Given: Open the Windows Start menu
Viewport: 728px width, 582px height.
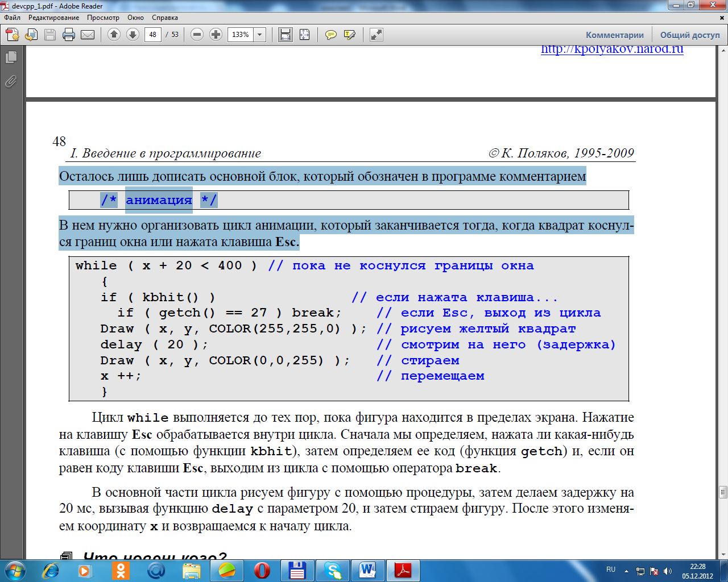Looking at the screenshot, I should click(x=15, y=570).
